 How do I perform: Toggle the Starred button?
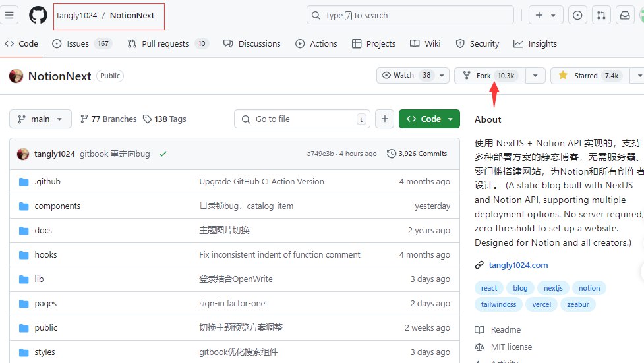(590, 76)
